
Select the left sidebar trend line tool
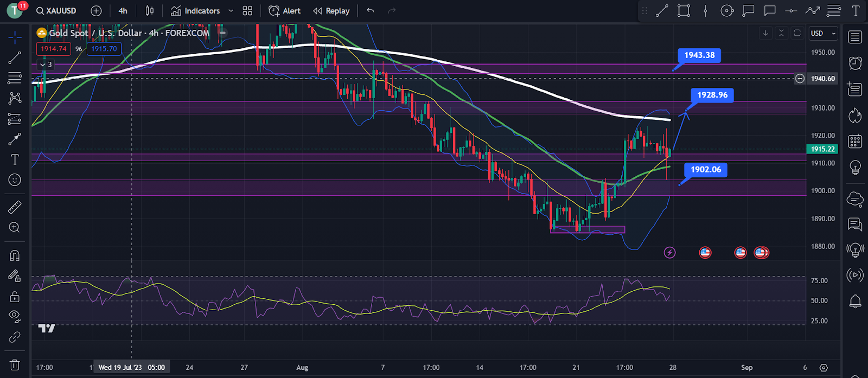(x=15, y=57)
